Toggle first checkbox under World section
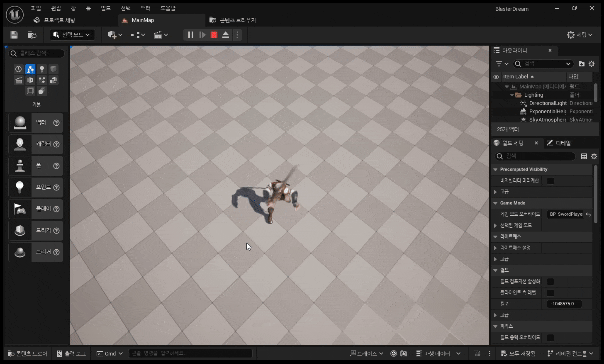The height and width of the screenshot is (364, 604). pos(550,282)
